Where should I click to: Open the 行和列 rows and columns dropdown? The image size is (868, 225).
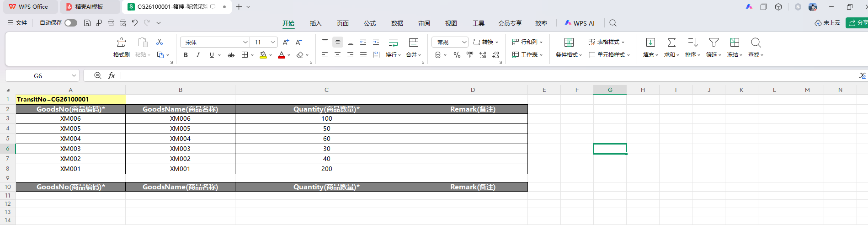click(527, 42)
